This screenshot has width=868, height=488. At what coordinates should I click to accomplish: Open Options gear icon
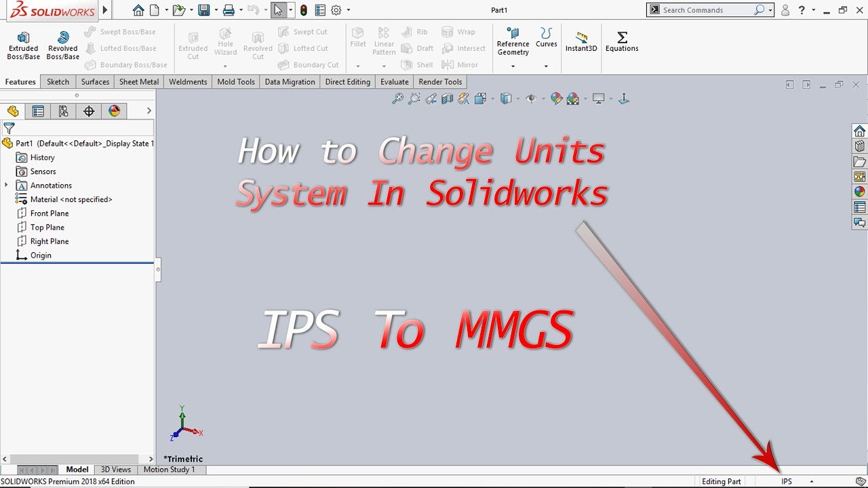pyautogui.click(x=336, y=10)
